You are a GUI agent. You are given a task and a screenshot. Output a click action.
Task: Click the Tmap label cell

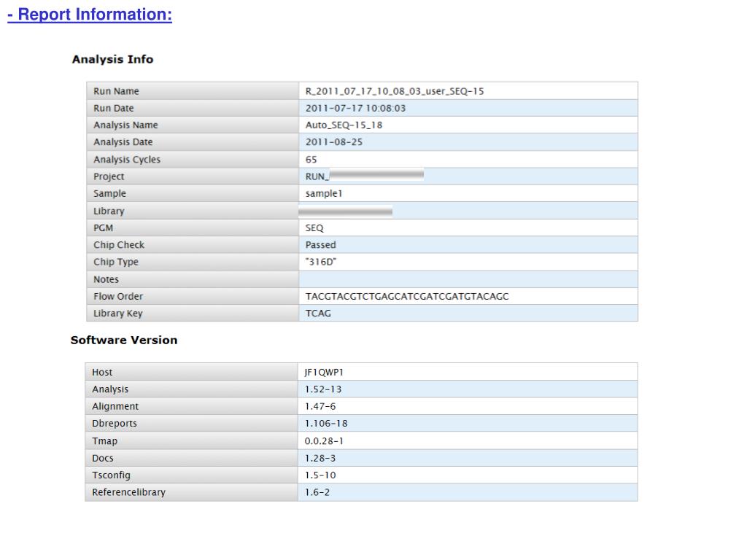[192, 441]
